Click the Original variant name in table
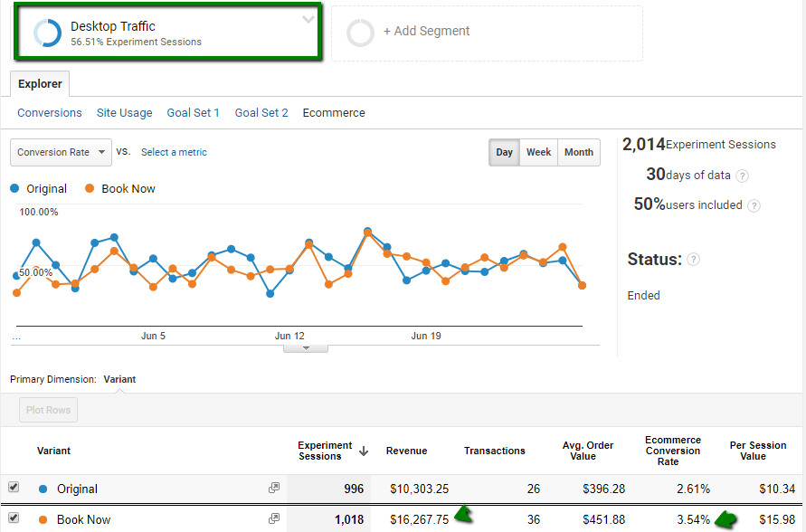806x532 pixels. tap(77, 489)
